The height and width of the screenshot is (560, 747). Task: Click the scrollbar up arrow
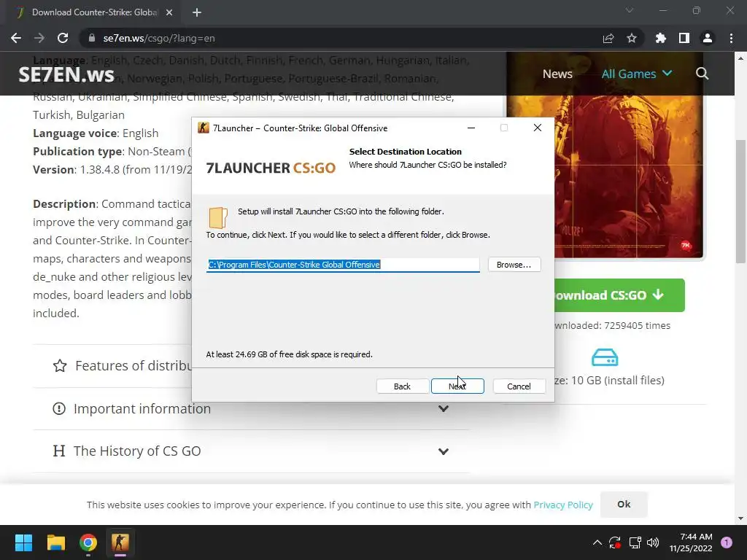tap(740, 58)
